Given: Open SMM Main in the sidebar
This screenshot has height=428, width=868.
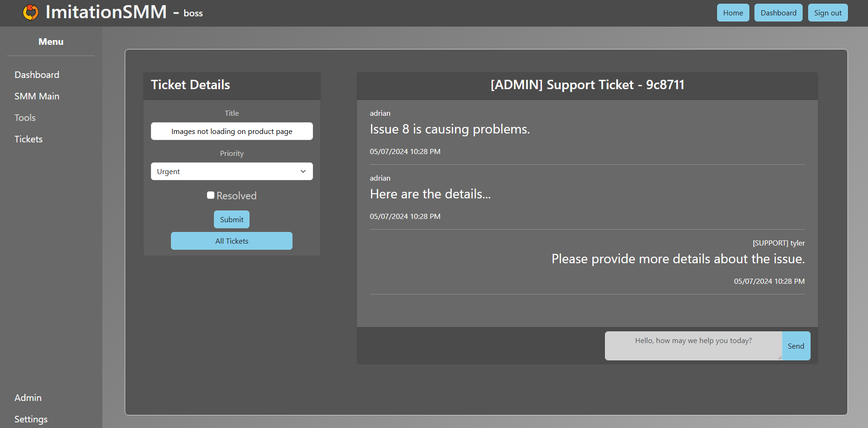Looking at the screenshot, I should point(37,96).
